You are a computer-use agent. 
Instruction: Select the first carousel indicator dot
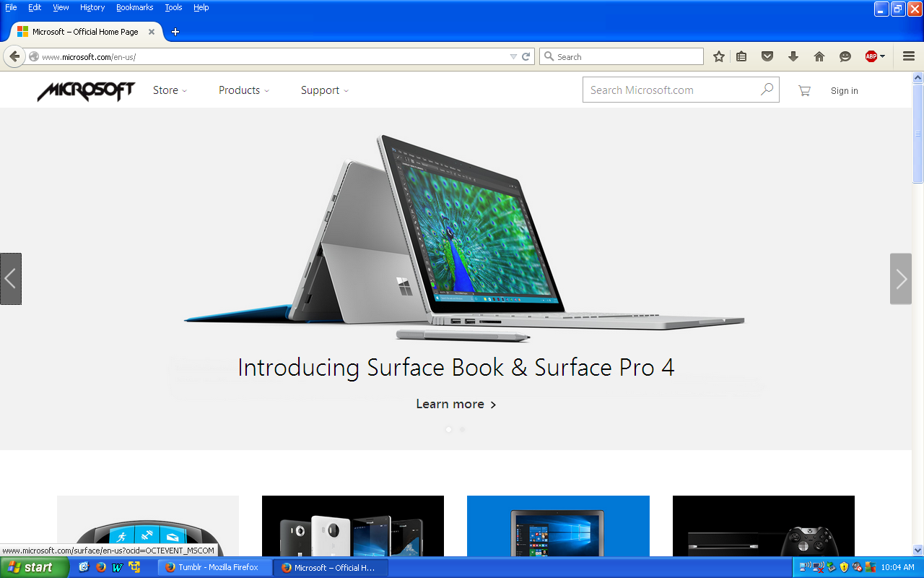tap(448, 429)
